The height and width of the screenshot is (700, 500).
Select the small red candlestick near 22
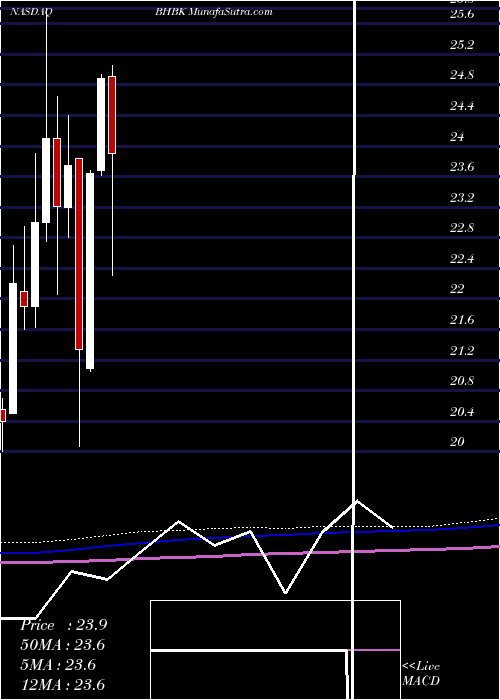pos(24,299)
